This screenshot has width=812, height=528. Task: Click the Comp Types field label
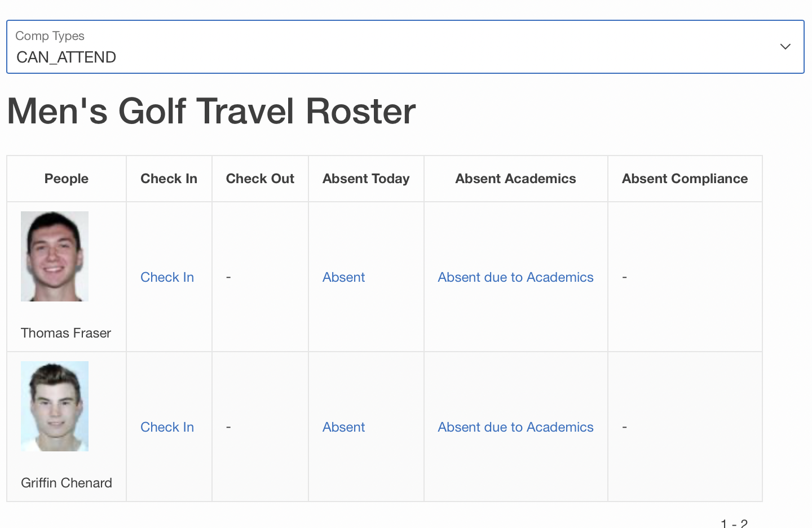tap(50, 36)
